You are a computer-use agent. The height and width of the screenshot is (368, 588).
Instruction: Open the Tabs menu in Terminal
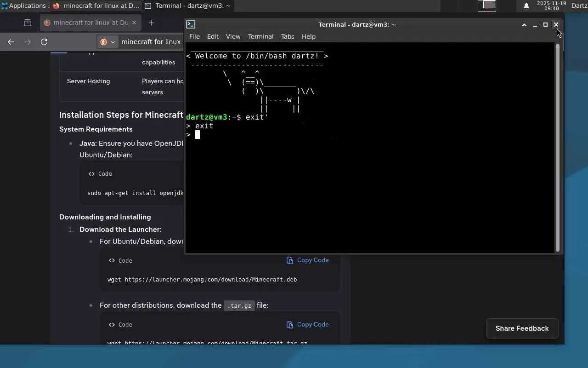pyautogui.click(x=288, y=36)
